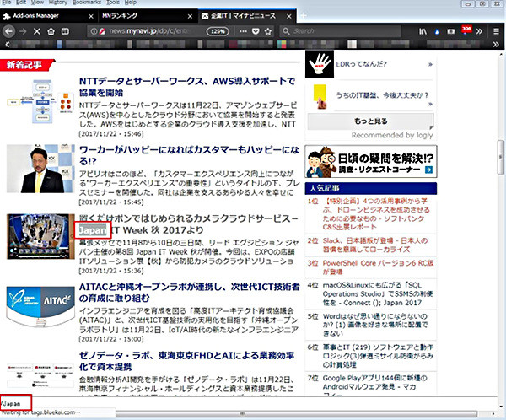The height and width of the screenshot is (420, 506).
Task: Open Japan IT Week 秋 2017 article headline
Action: 189,224
